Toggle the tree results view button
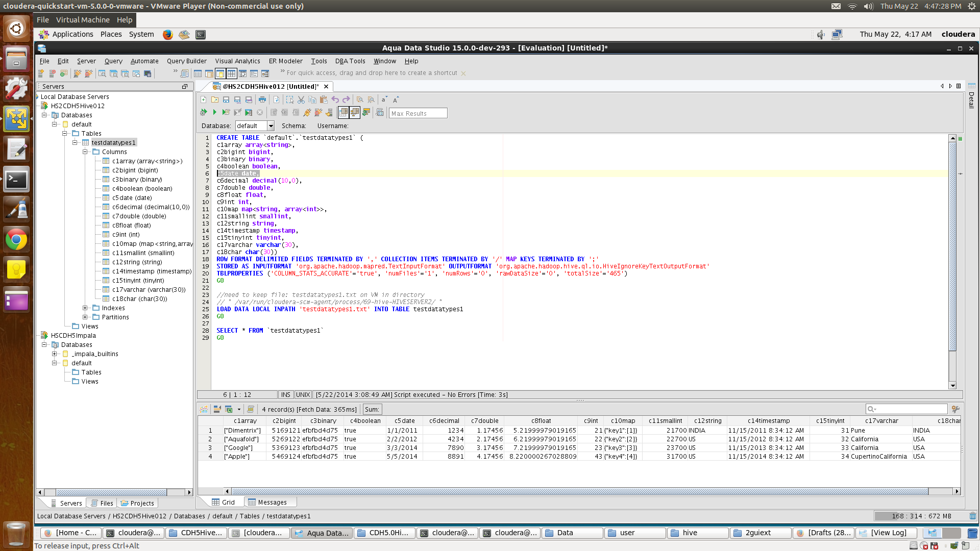Screen dimensions: 980x551 point(355,112)
